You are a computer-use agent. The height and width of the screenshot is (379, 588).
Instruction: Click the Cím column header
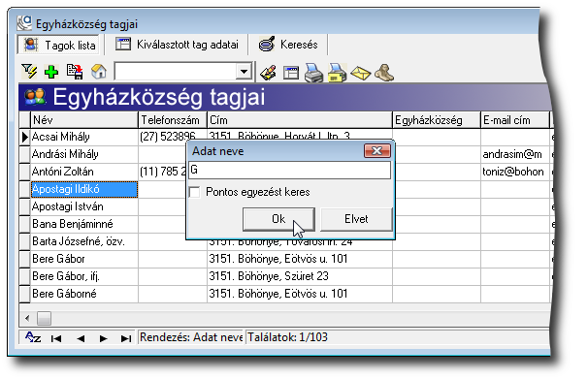[x=300, y=120]
